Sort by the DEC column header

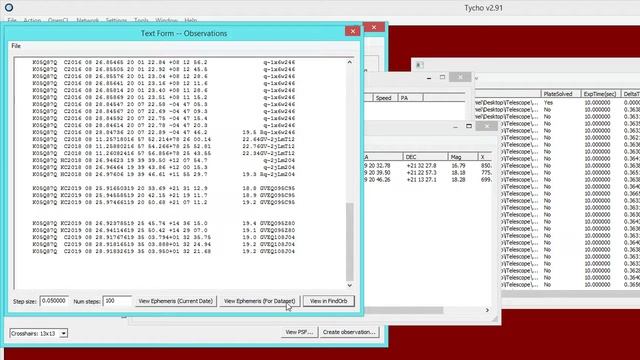coord(424,157)
